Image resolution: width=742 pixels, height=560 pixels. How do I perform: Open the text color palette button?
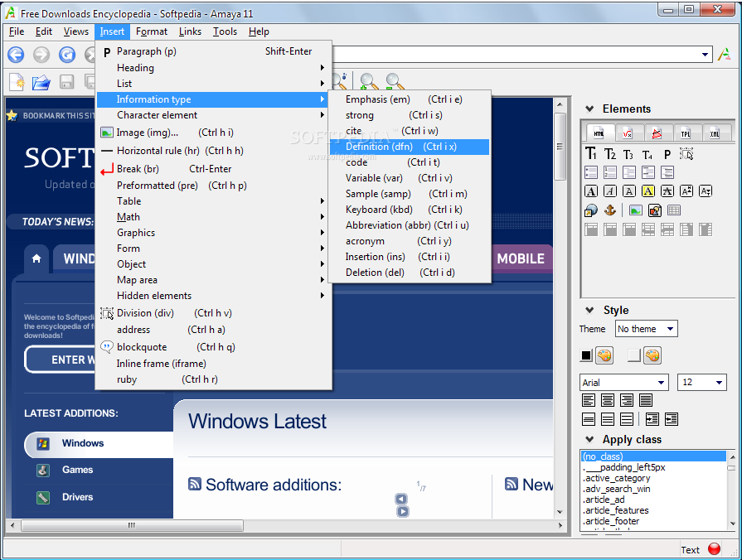(x=604, y=355)
